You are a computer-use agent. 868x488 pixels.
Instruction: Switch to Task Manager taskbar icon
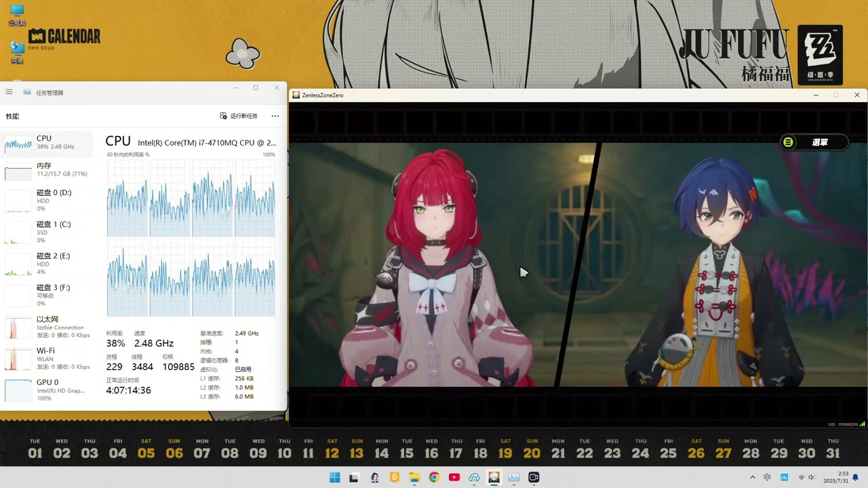point(514,477)
